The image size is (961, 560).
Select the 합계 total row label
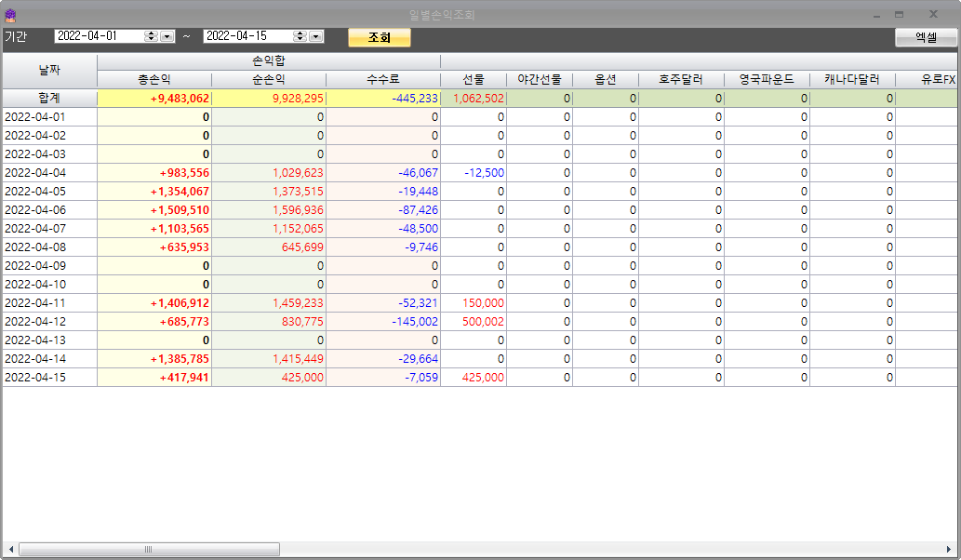(49, 99)
